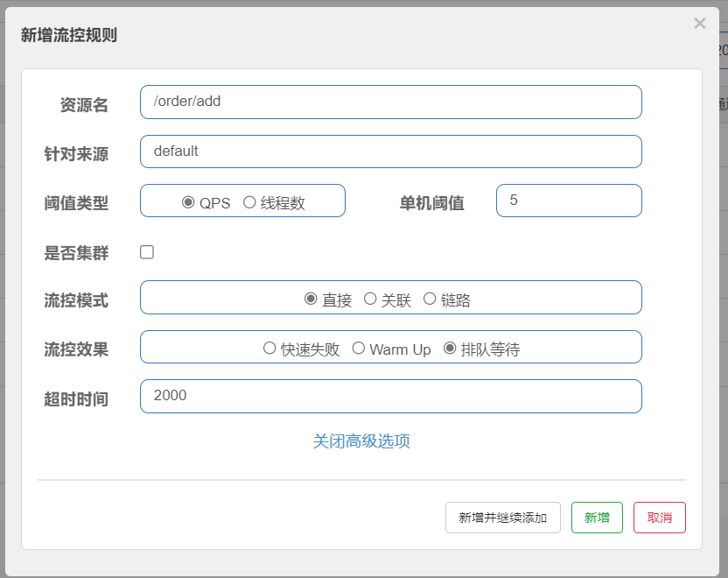This screenshot has height=578, width=728.
Task: Click the 新增流控规则 dialog title
Action: point(69,35)
